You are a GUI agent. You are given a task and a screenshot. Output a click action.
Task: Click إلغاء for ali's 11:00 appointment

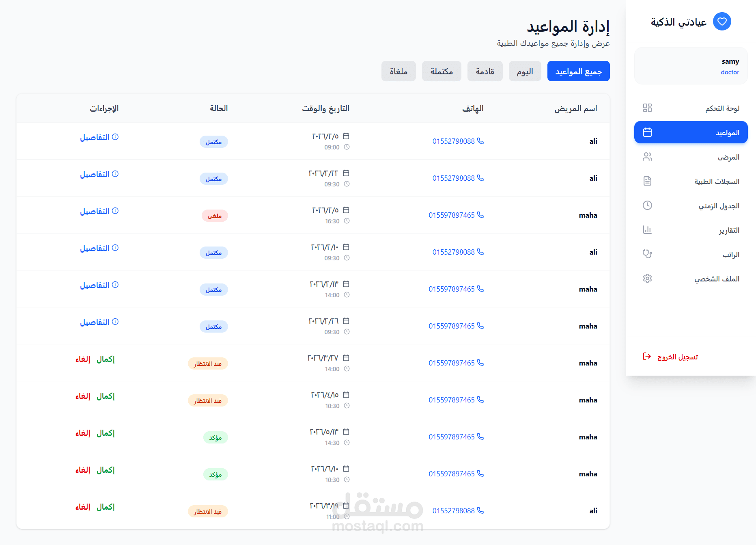point(83,507)
